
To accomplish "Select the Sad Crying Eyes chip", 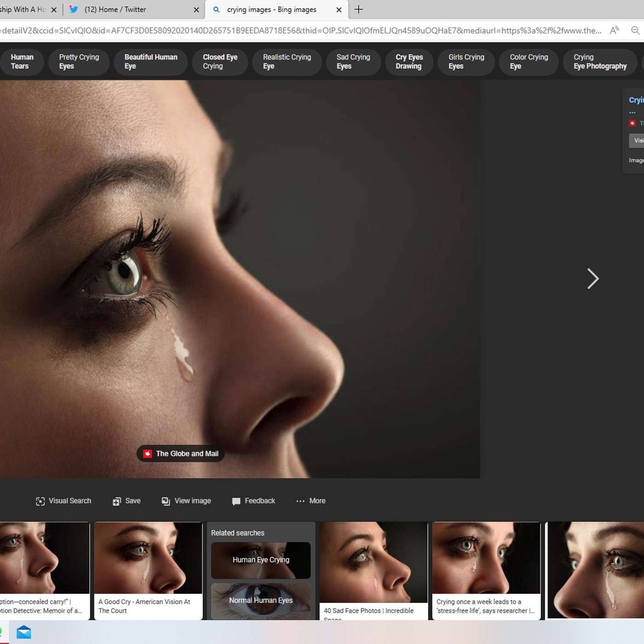I will point(353,62).
